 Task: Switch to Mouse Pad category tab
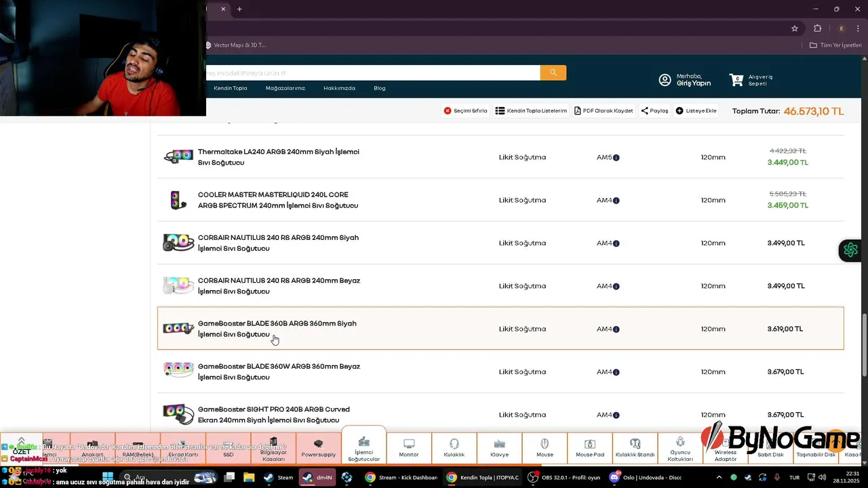tap(590, 448)
